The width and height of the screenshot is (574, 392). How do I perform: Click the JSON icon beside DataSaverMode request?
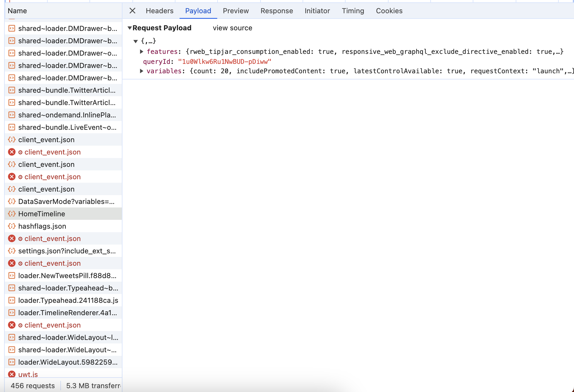coord(12,202)
